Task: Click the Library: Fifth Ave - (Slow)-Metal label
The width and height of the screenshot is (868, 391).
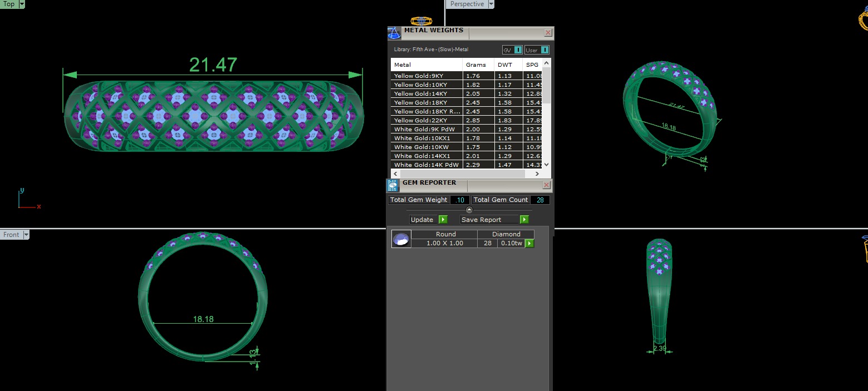Action: (431, 50)
